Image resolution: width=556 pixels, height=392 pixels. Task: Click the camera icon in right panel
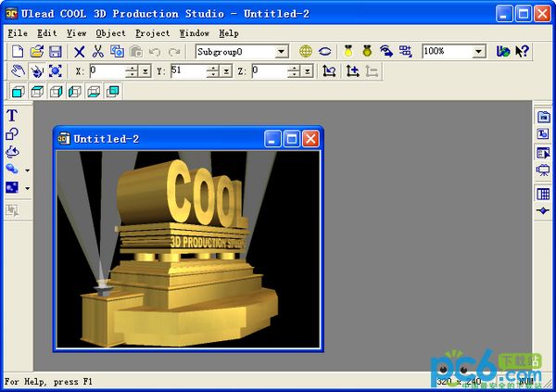[x=543, y=171]
